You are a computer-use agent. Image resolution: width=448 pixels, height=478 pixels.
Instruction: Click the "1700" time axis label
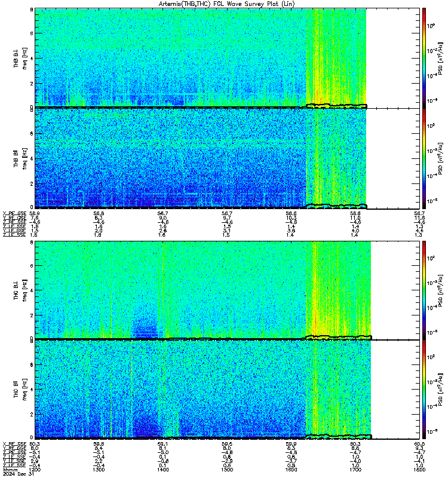[355, 470]
